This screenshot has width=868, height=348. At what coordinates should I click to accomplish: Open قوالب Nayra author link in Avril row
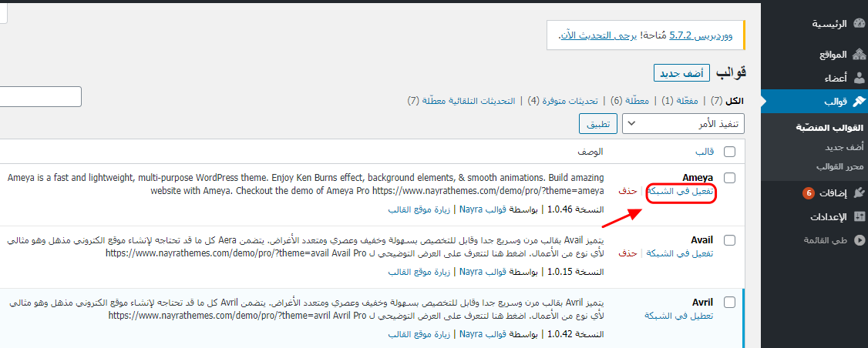click(482, 334)
